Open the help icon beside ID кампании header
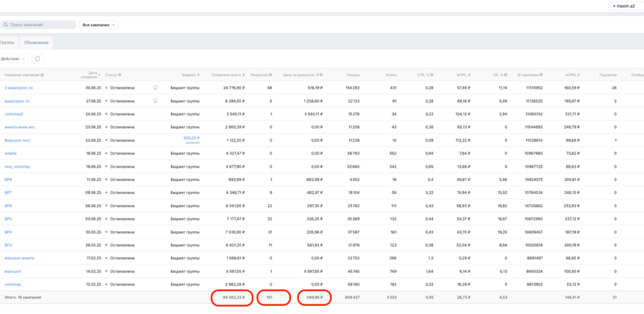The height and width of the screenshot is (314, 644). [x=541, y=75]
